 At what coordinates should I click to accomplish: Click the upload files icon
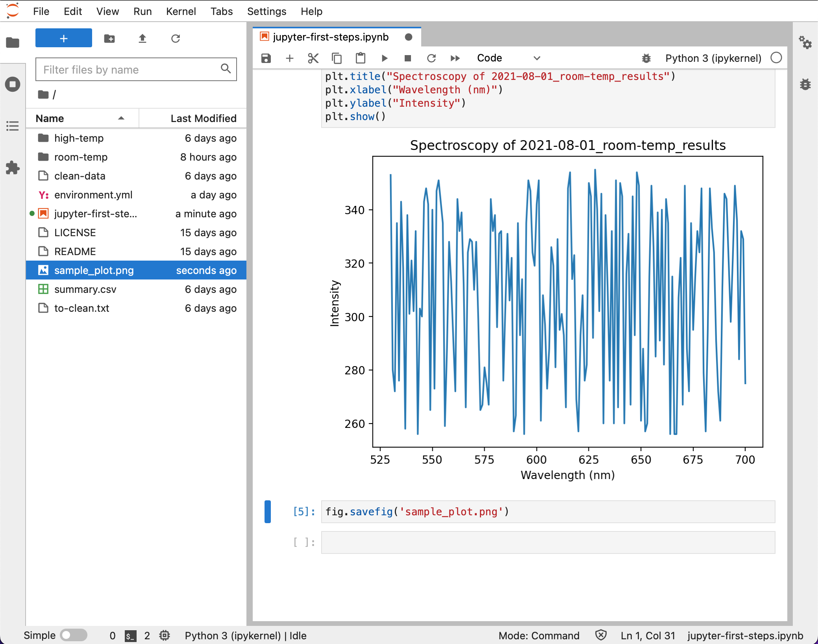(x=143, y=38)
